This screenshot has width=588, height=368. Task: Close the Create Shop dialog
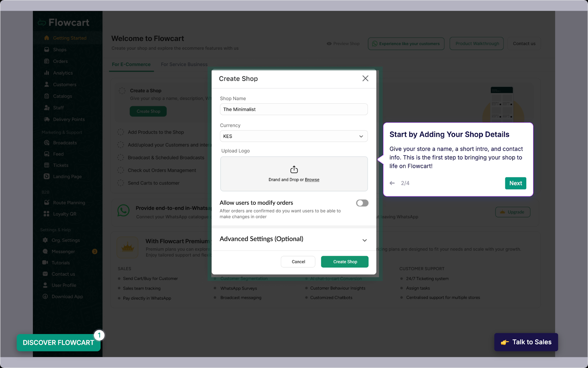(365, 78)
